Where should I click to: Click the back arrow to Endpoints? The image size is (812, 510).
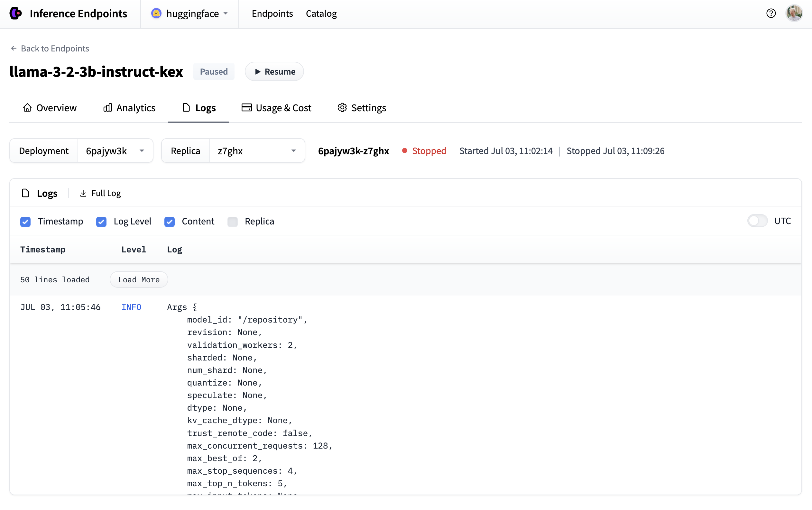click(x=14, y=49)
